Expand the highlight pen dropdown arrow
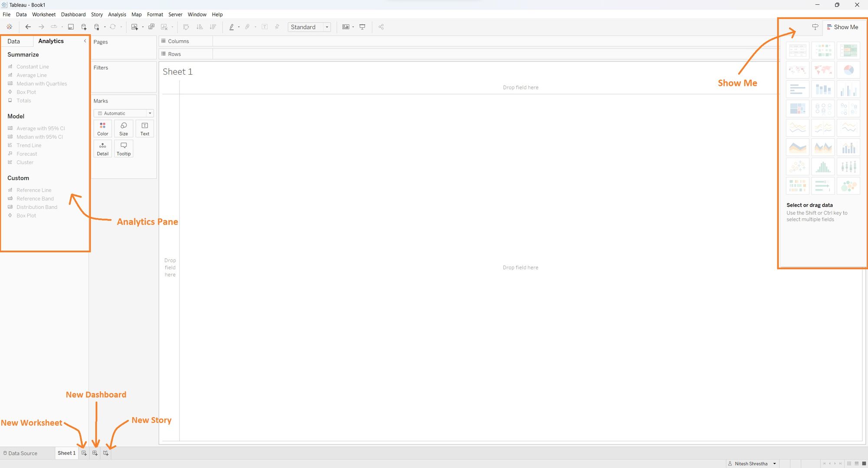 (239, 27)
